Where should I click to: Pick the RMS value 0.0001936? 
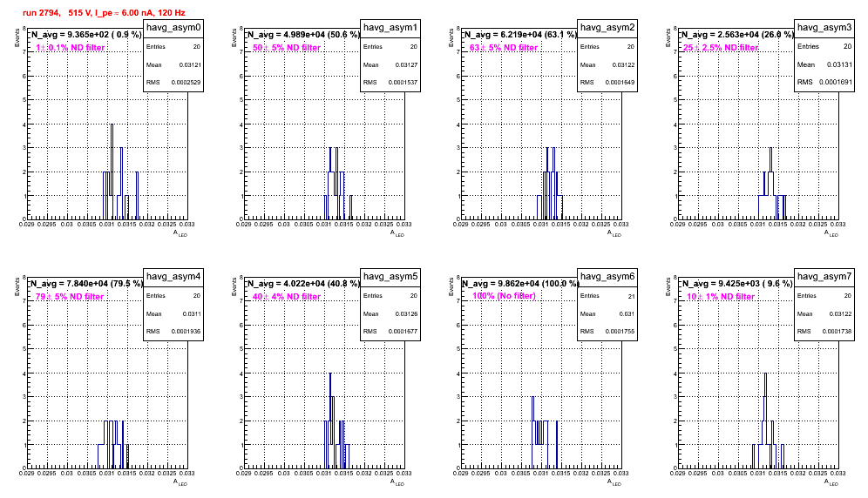186,332
